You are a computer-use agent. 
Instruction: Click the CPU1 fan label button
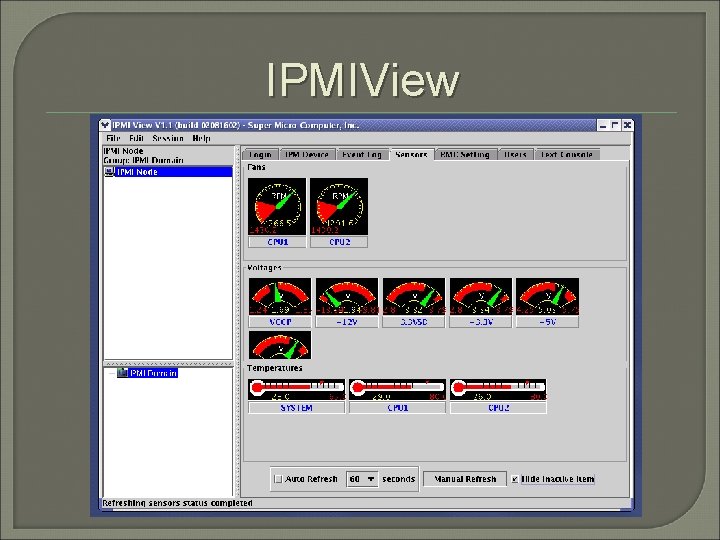point(277,242)
